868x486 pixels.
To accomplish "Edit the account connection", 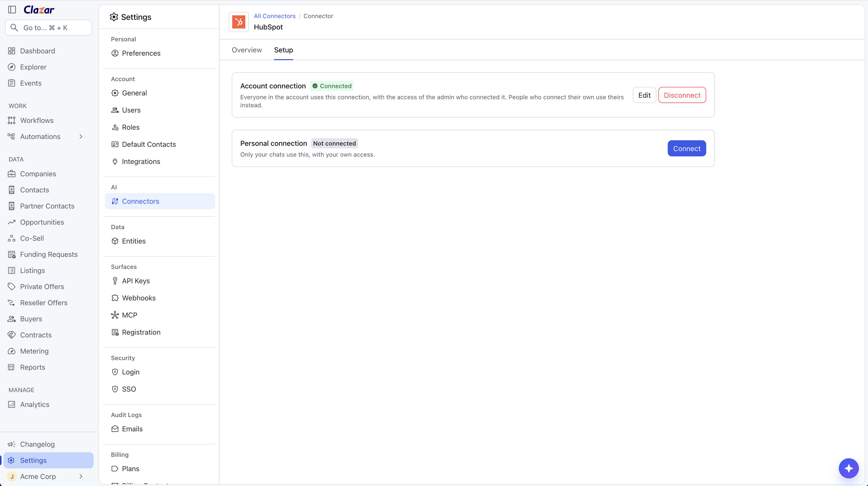I will (x=644, y=95).
